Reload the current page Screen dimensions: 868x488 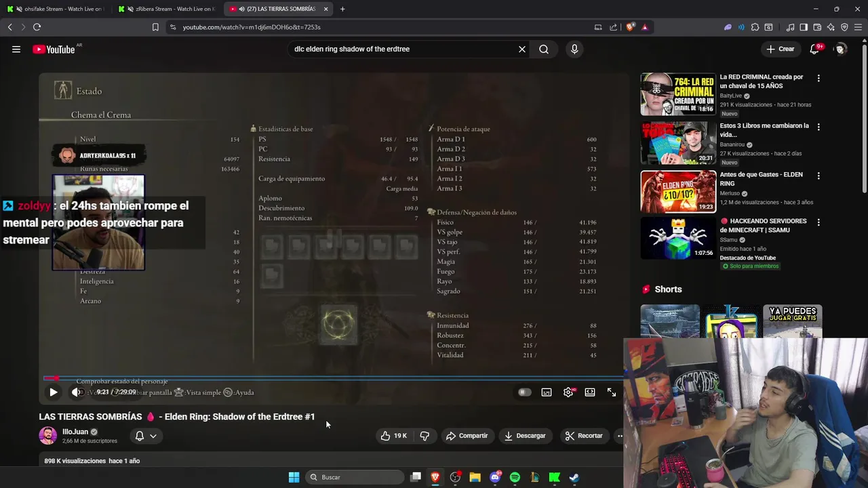click(x=37, y=27)
